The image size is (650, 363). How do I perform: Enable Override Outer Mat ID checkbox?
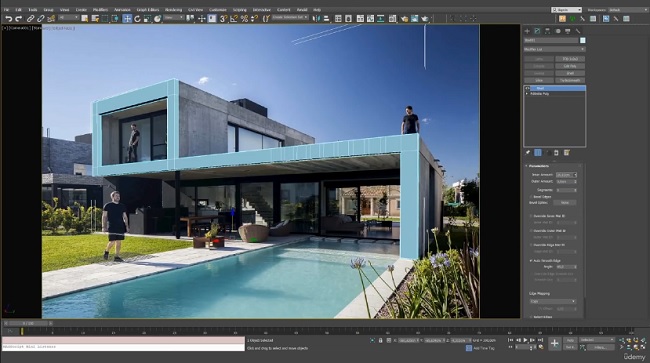pos(531,230)
